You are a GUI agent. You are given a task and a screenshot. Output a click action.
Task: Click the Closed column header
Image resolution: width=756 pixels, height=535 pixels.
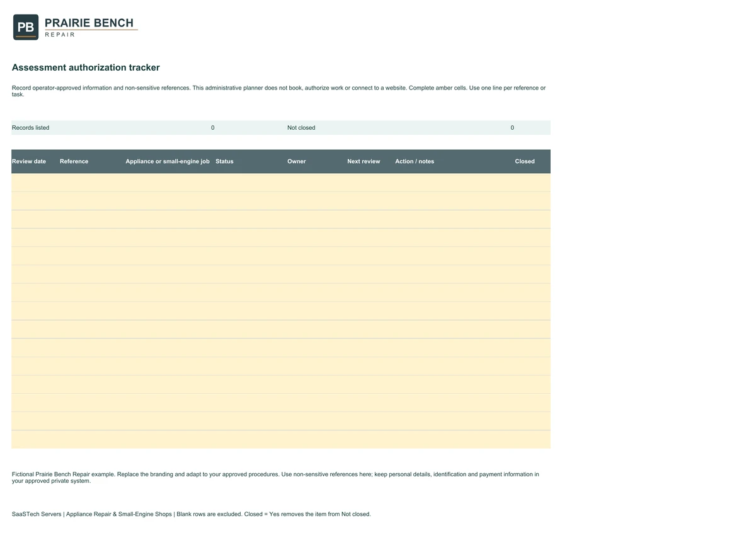[525, 161]
